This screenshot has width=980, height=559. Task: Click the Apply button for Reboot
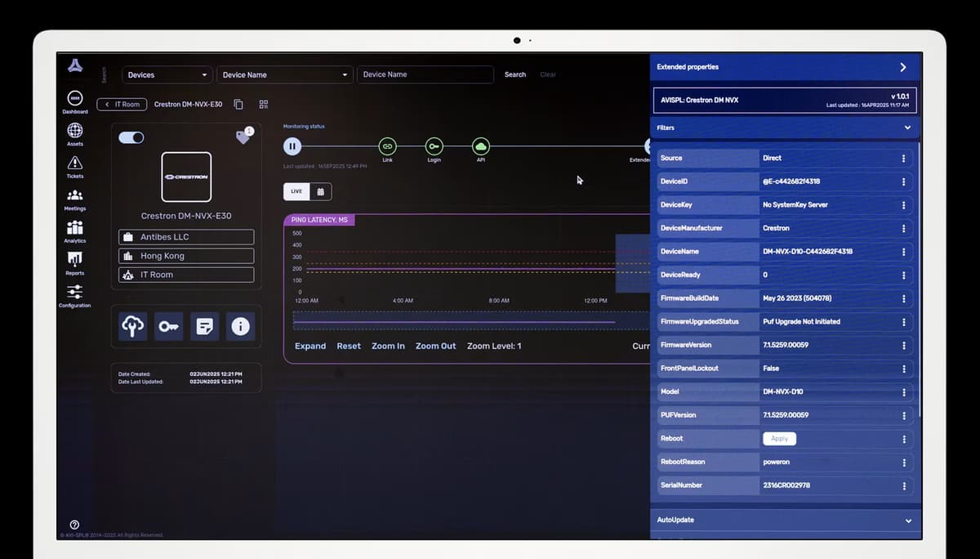tap(779, 439)
